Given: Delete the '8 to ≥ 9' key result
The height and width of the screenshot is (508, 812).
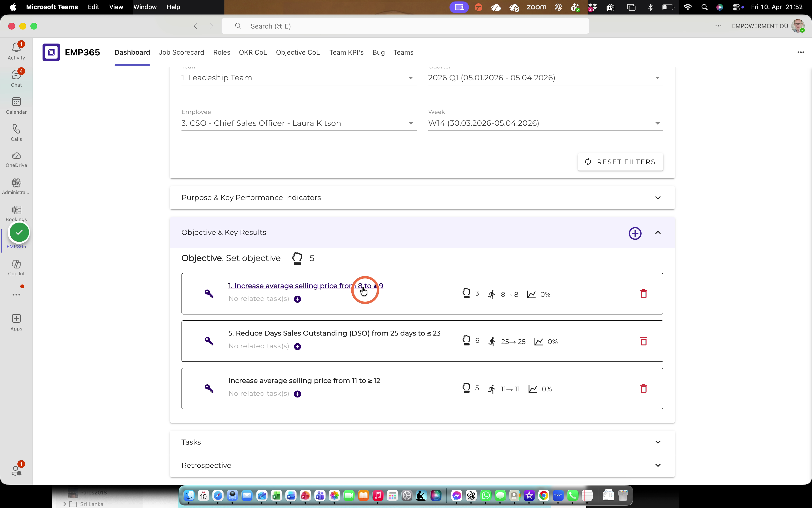Looking at the screenshot, I should click(643, 294).
